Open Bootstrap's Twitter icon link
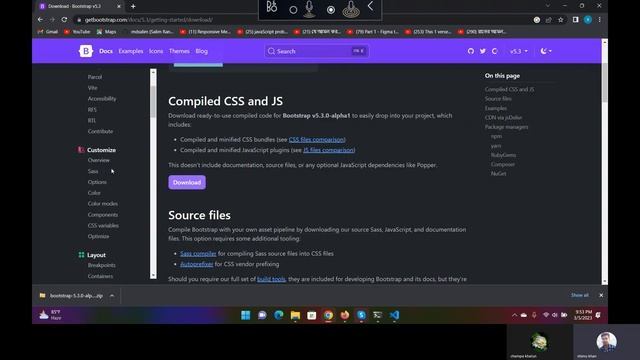 483,51
